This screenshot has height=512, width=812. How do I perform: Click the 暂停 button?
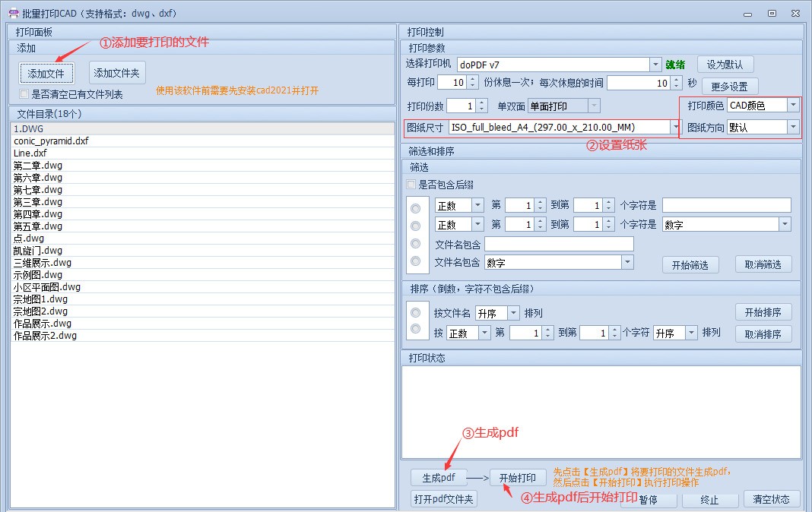click(x=649, y=500)
